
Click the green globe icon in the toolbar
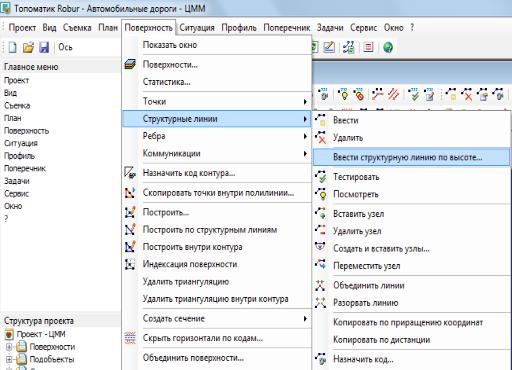388,47
